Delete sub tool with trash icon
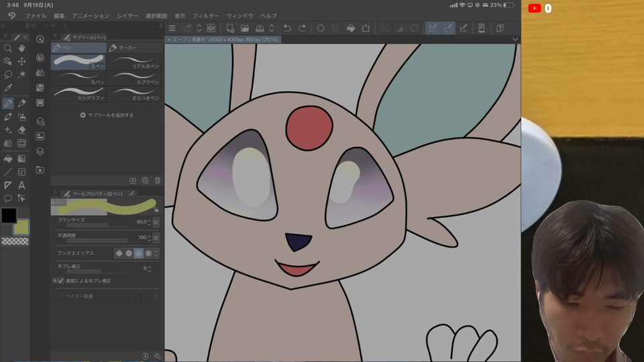The height and width of the screenshot is (362, 644). 158,180
